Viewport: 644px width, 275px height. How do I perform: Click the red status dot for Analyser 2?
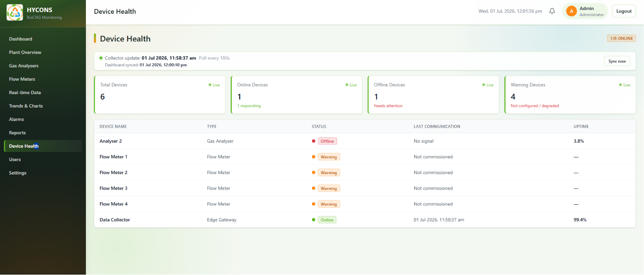[x=314, y=141]
